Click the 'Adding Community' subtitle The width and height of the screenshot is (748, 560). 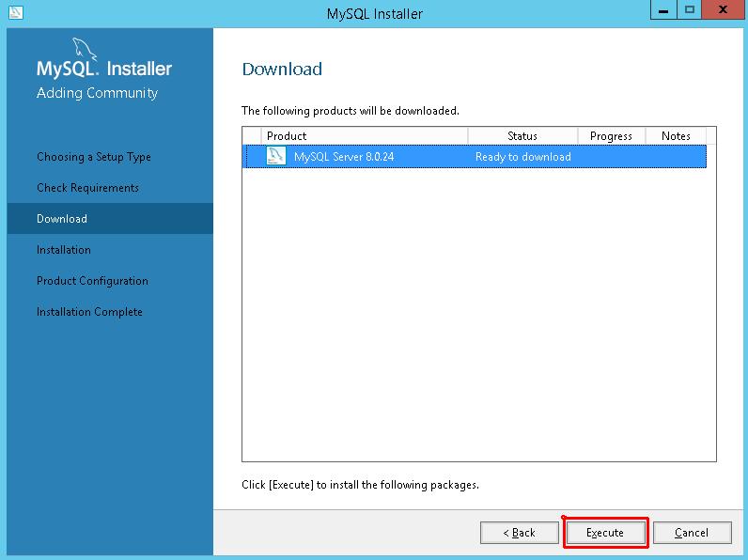98,93
